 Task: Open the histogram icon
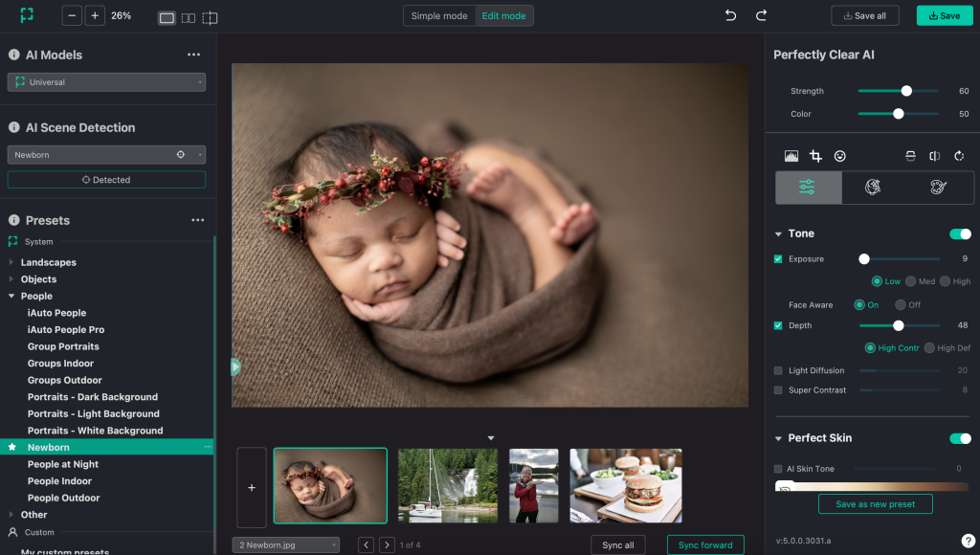[791, 156]
